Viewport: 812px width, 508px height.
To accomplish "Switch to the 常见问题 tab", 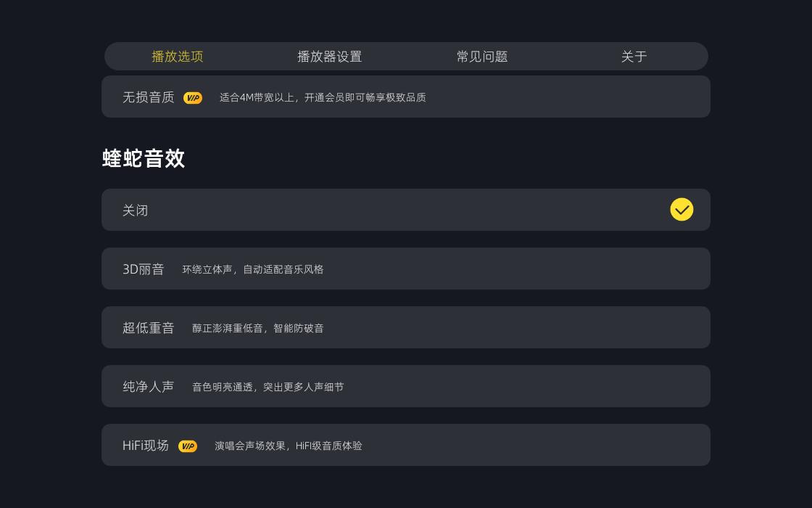I will [x=482, y=56].
